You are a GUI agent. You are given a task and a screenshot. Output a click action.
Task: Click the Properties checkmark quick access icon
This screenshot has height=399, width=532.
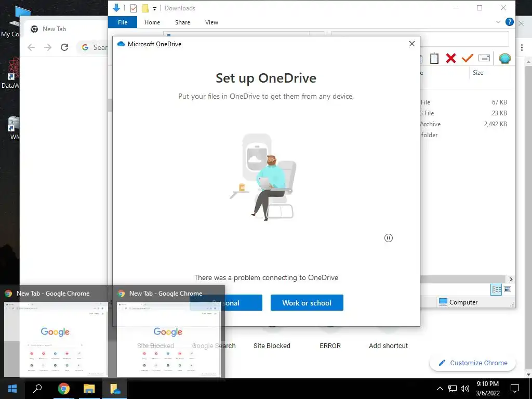click(x=134, y=8)
